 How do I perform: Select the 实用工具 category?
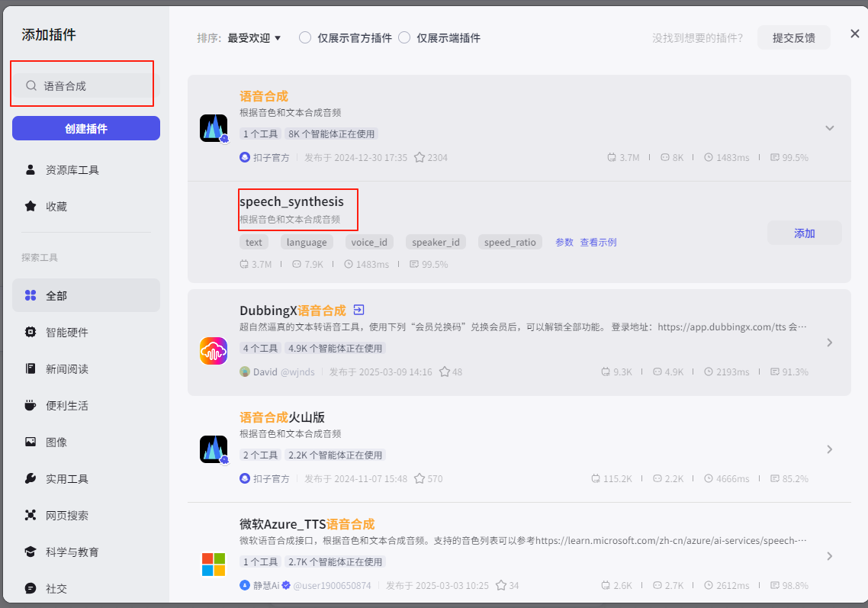tap(85, 478)
